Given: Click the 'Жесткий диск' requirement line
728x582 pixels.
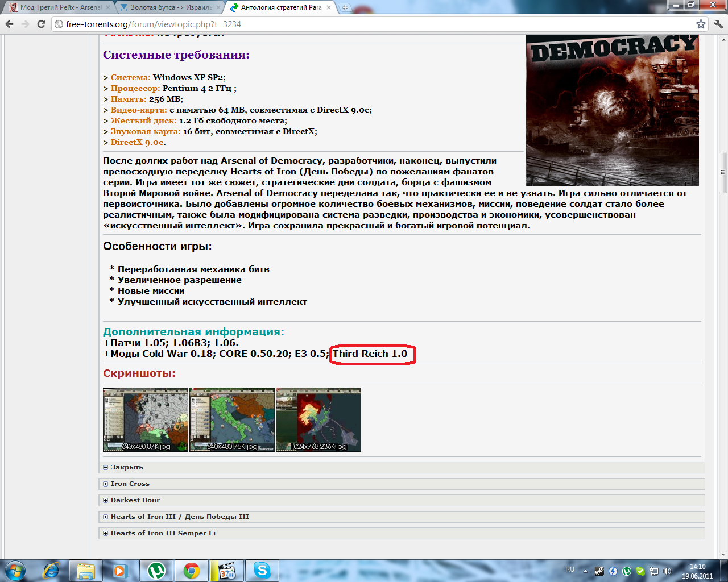Looking at the screenshot, I should point(195,120).
